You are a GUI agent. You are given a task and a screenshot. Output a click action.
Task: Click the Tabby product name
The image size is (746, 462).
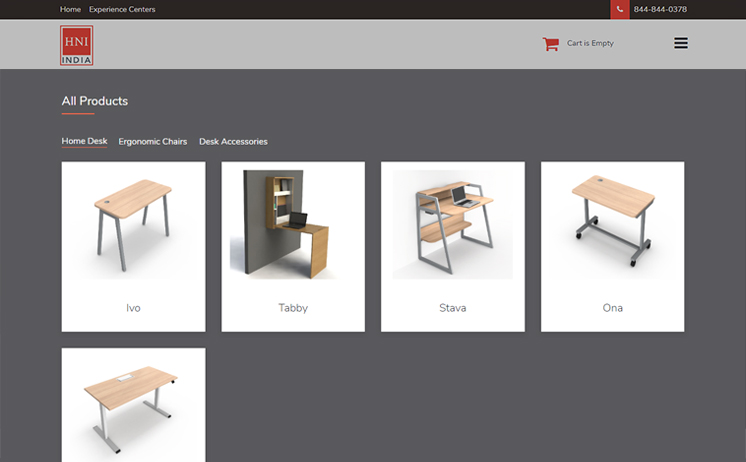293,308
